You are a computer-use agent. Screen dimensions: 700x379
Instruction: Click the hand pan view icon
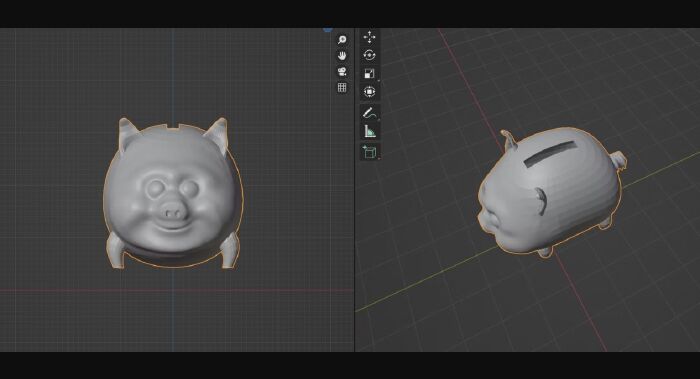(x=342, y=56)
